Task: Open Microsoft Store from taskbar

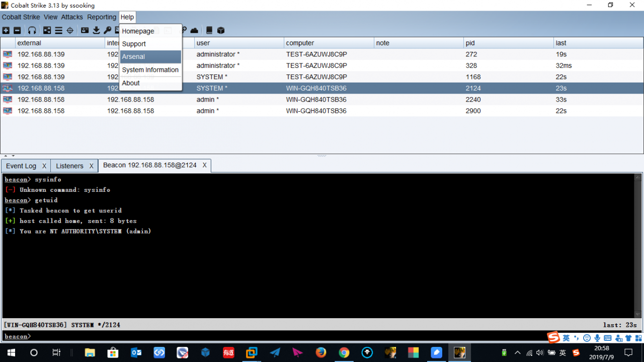Action: [113, 352]
